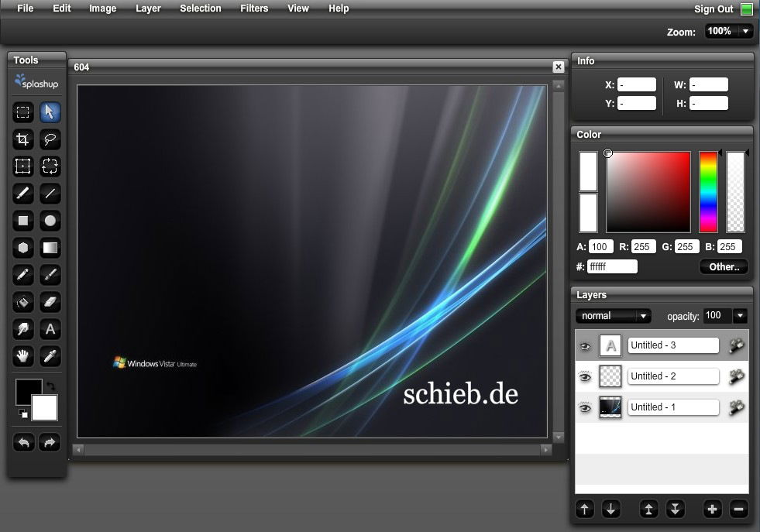Open the Zoom percentage dropdown
Screen dimensions: 760x532
coord(729,32)
